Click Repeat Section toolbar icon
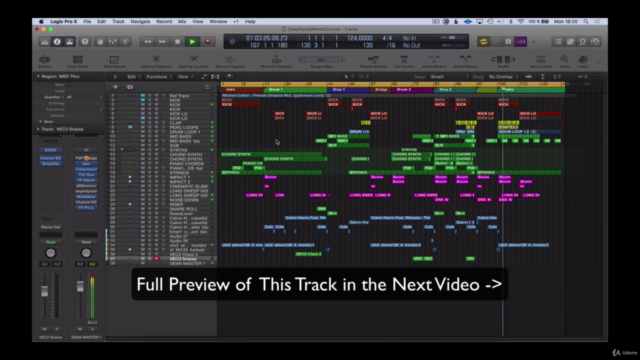 click(x=373, y=61)
